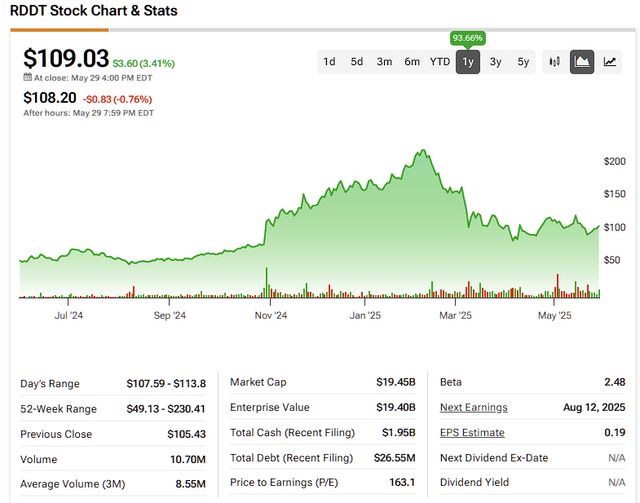This screenshot has width=640, height=503.
Task: Click the -$0.83 (-0.76%) change text
Action: [118, 99]
